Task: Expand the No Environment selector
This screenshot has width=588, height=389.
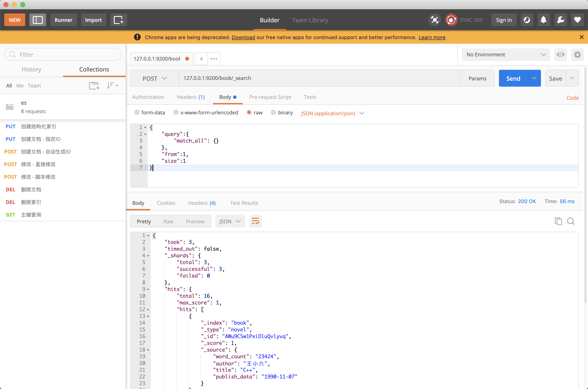Action: click(506, 55)
